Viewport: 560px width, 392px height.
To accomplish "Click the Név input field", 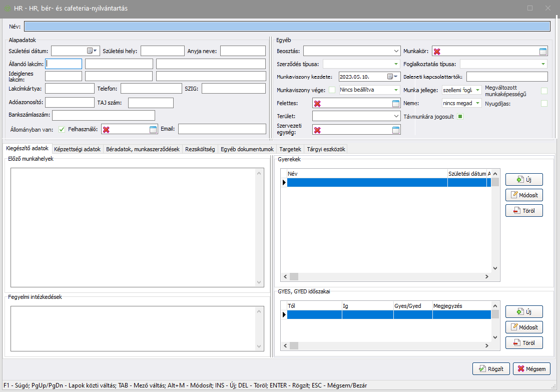I will click(290, 27).
